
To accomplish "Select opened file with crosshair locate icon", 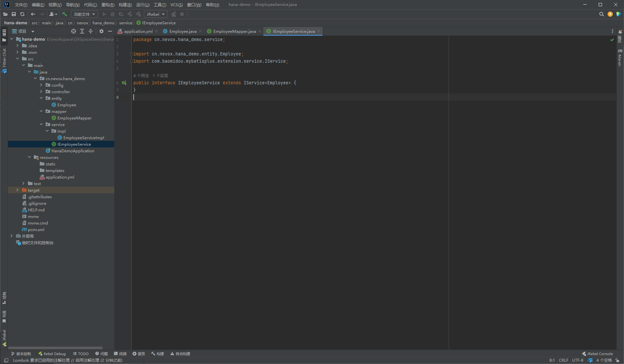I will 74,31.
